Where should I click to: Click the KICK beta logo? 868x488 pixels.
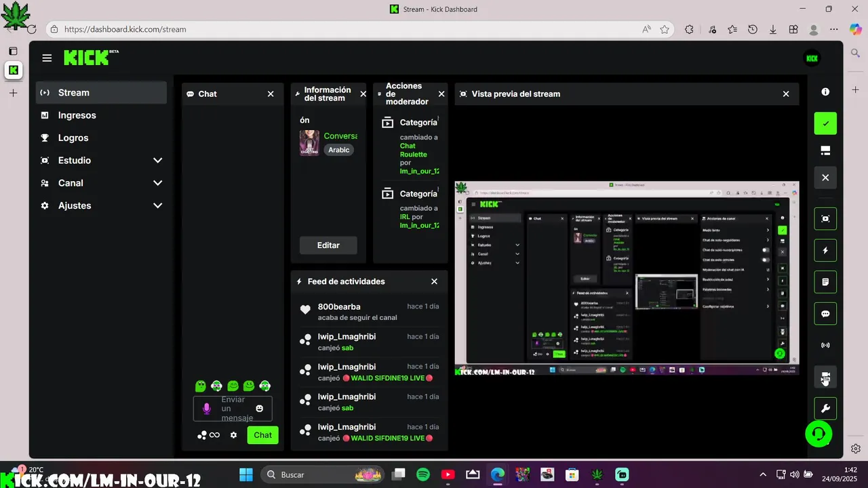coord(91,58)
